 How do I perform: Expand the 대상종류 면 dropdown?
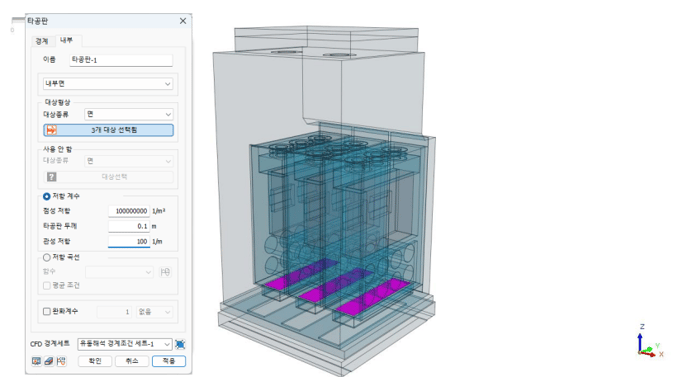129,114
